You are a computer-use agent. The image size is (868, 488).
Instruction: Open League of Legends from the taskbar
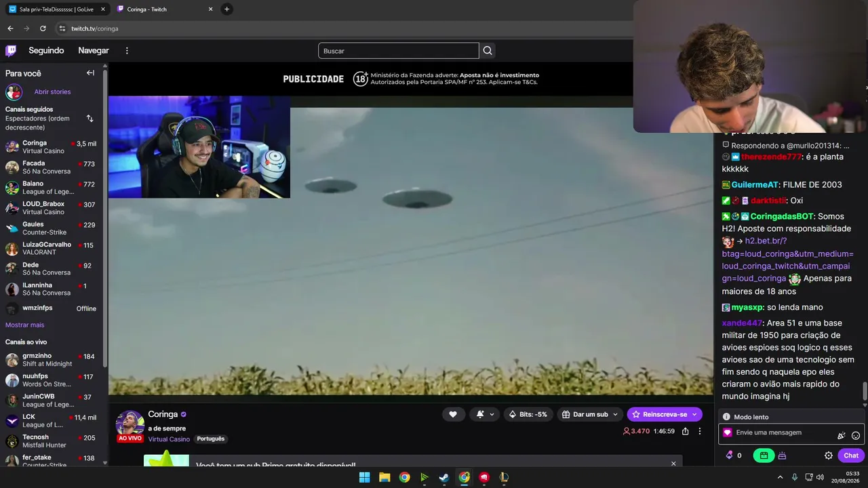[504, 477]
